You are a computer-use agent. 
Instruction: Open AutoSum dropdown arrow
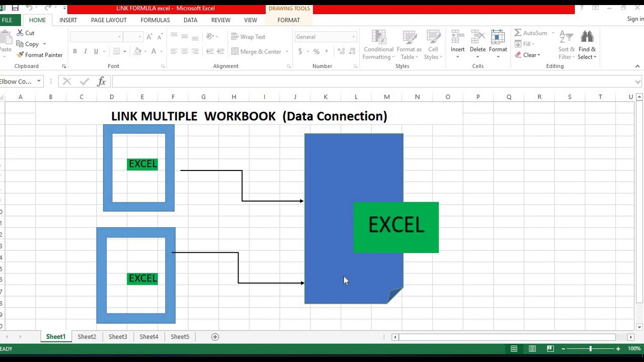coord(553,33)
